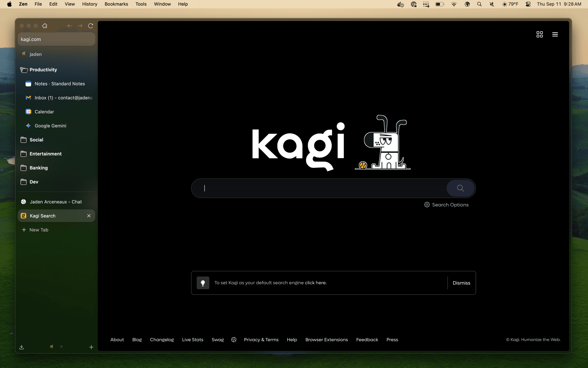588x368 pixels.
Task: Reload the current page
Action: tap(91, 26)
